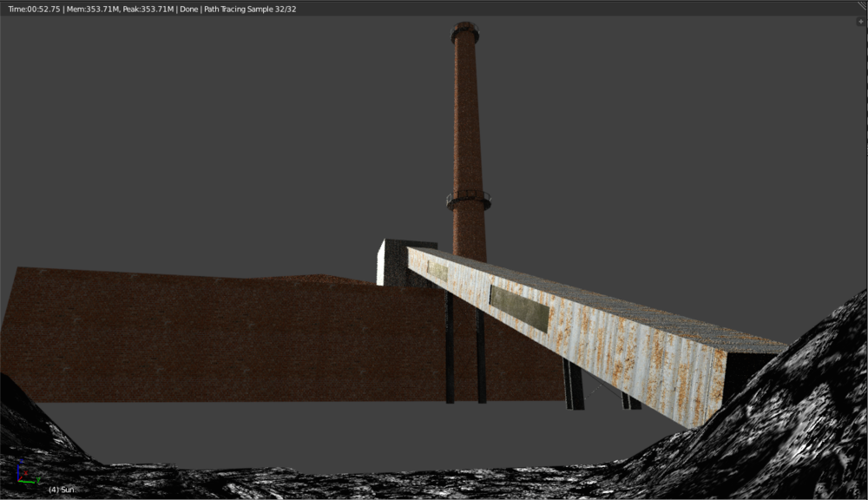Click the red X axis of the mini gizmo
Screen dimensions: 868x500
tap(20, 477)
